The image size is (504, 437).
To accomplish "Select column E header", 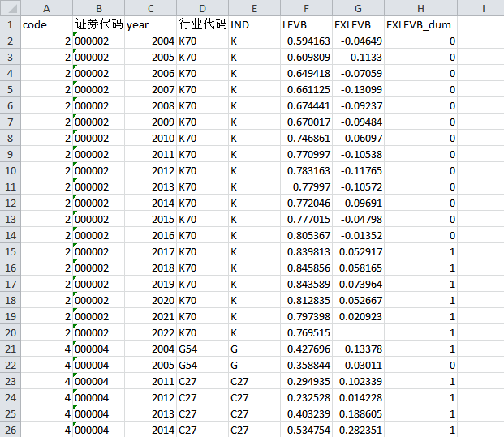I will (x=254, y=8).
